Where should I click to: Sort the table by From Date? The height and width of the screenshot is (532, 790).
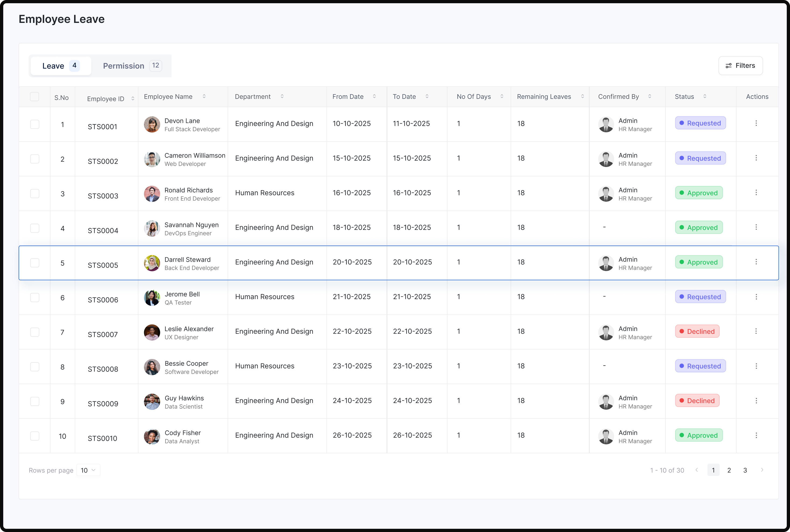pyautogui.click(x=375, y=96)
